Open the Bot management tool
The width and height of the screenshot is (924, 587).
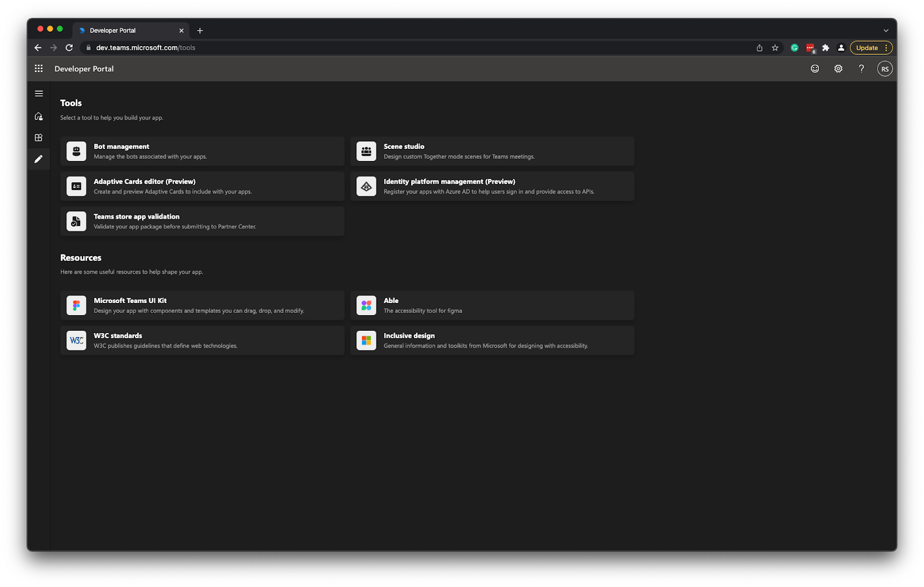pos(202,151)
